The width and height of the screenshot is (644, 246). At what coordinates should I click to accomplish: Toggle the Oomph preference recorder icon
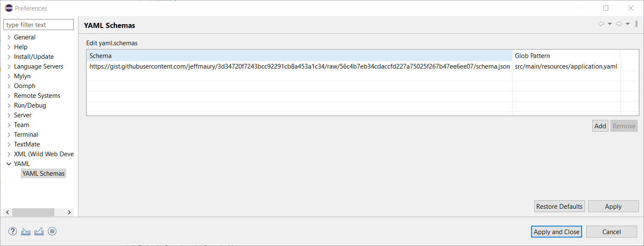tap(52, 231)
